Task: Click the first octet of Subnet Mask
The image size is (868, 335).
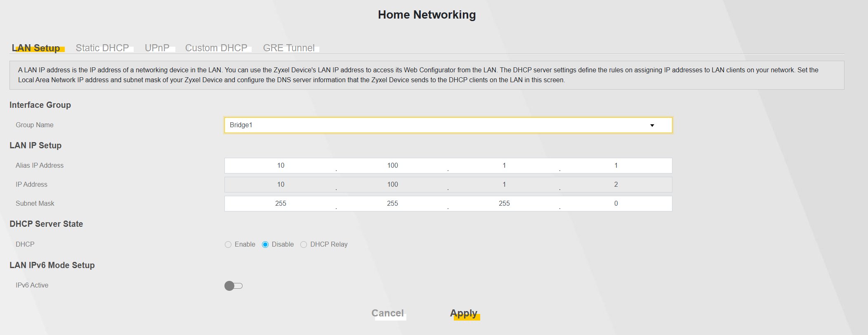Action: pos(281,204)
